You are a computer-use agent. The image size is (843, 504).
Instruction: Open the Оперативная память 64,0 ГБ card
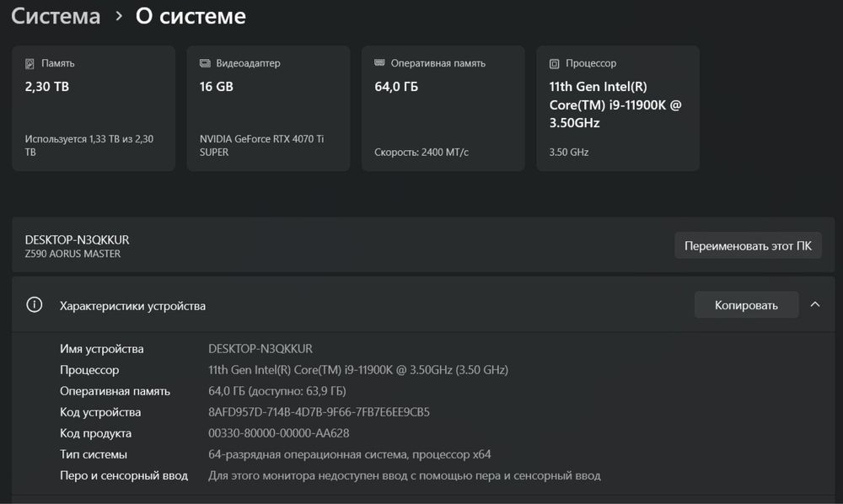click(443, 108)
